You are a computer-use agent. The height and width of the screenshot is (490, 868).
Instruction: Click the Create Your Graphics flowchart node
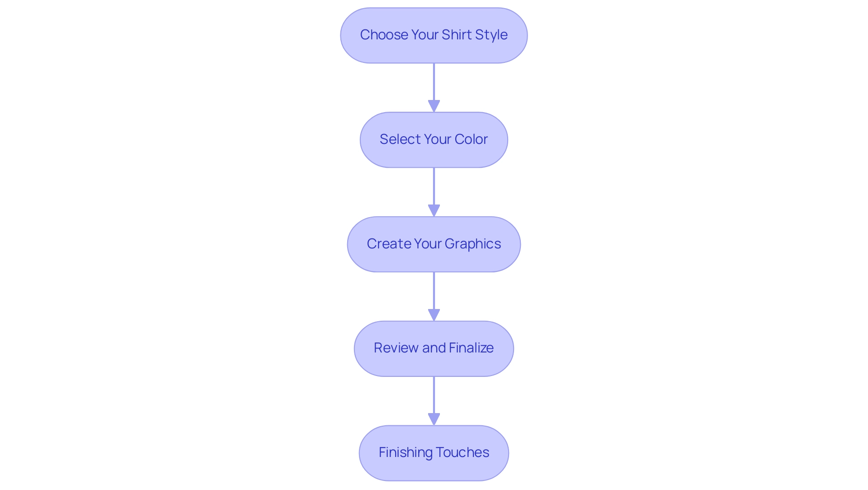pyautogui.click(x=434, y=243)
